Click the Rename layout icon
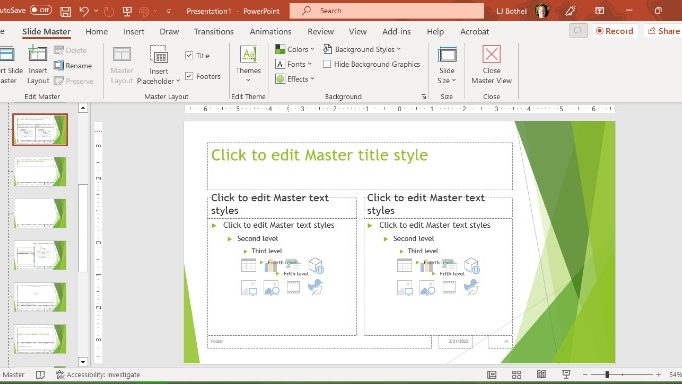 (x=59, y=65)
